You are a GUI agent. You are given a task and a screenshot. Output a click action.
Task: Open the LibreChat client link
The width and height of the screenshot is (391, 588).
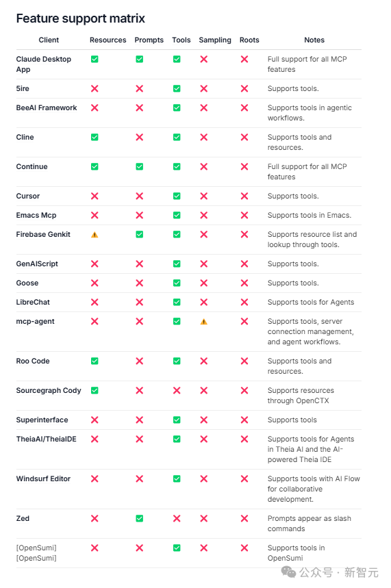pos(33,303)
